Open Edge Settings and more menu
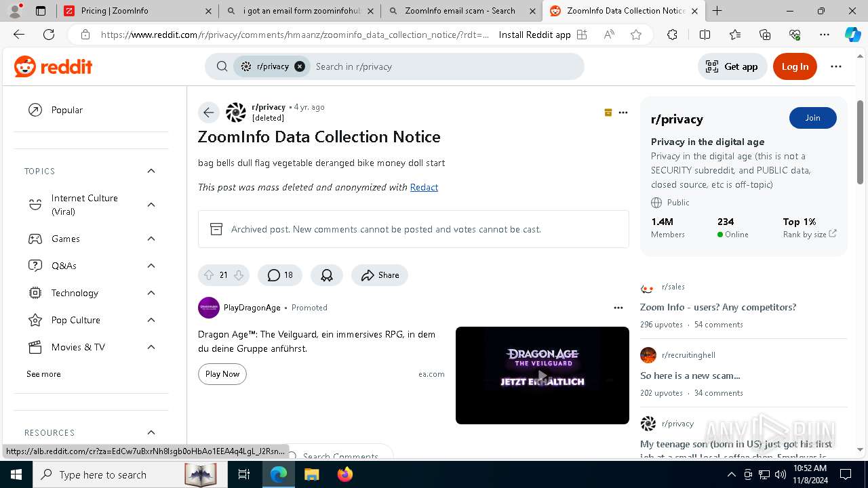The height and width of the screenshot is (488, 868). 825,35
